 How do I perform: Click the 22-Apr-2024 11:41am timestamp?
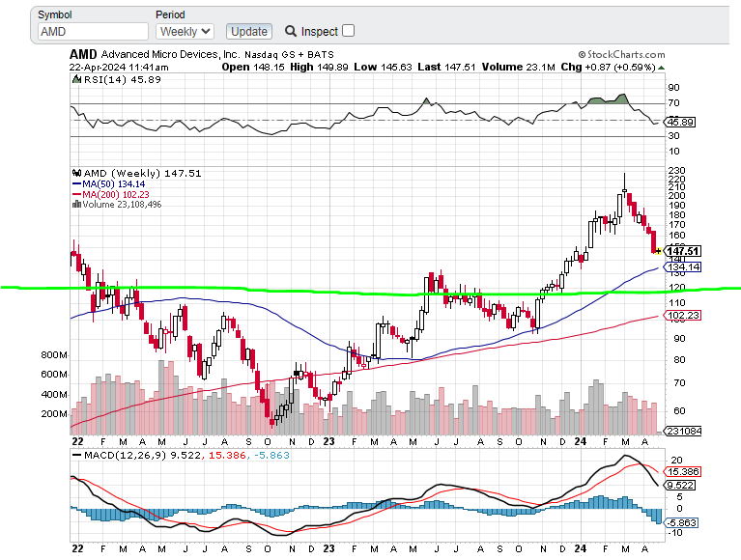click(x=119, y=68)
